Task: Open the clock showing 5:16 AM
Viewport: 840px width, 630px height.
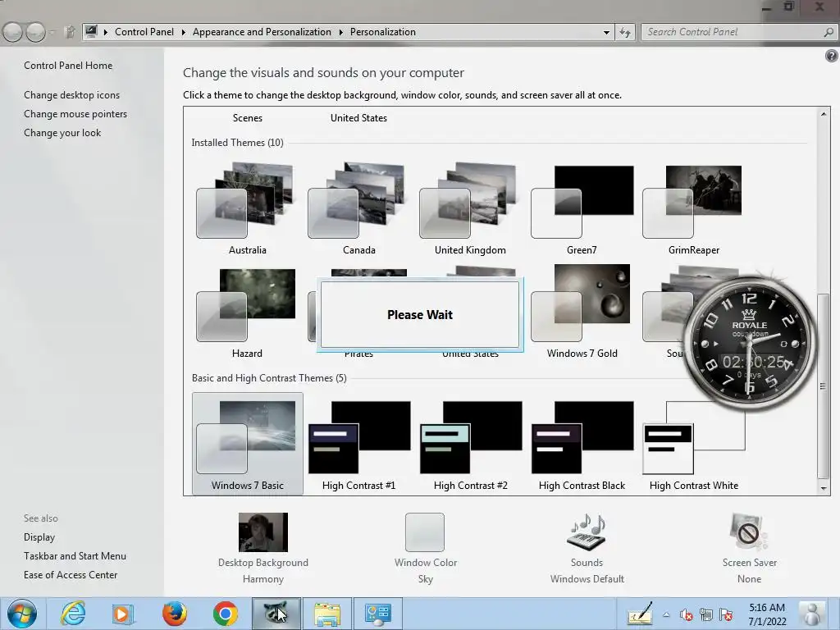Action: (767, 614)
